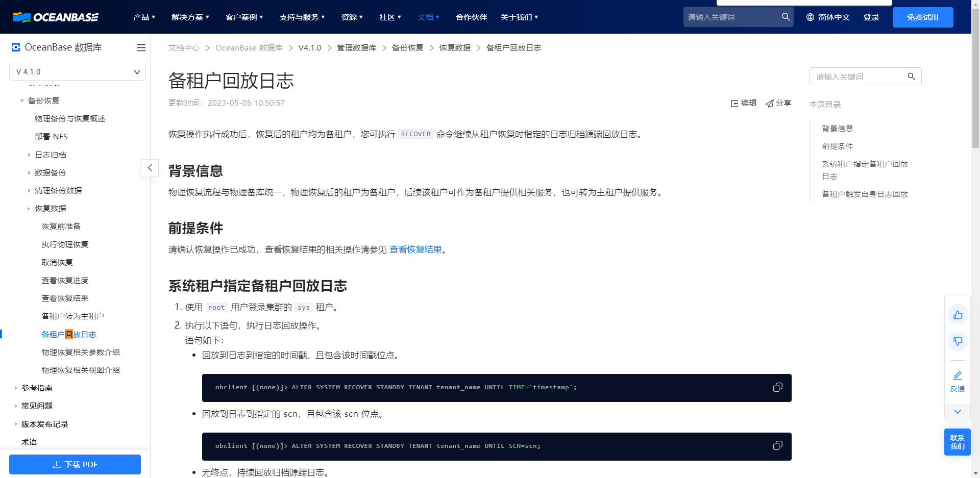Screen dimensions: 980x478
Task: Click the 文档中心 breadcrumb
Action: (184, 48)
